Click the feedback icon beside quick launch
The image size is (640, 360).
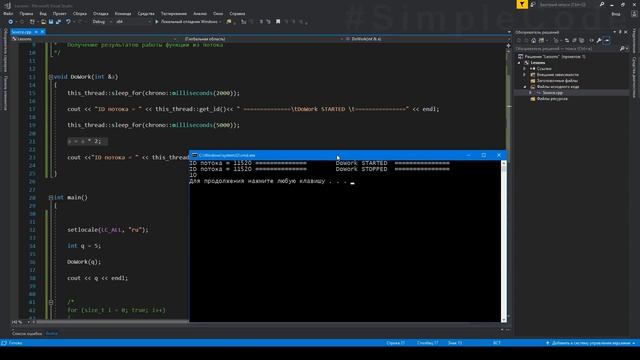coord(533,4)
